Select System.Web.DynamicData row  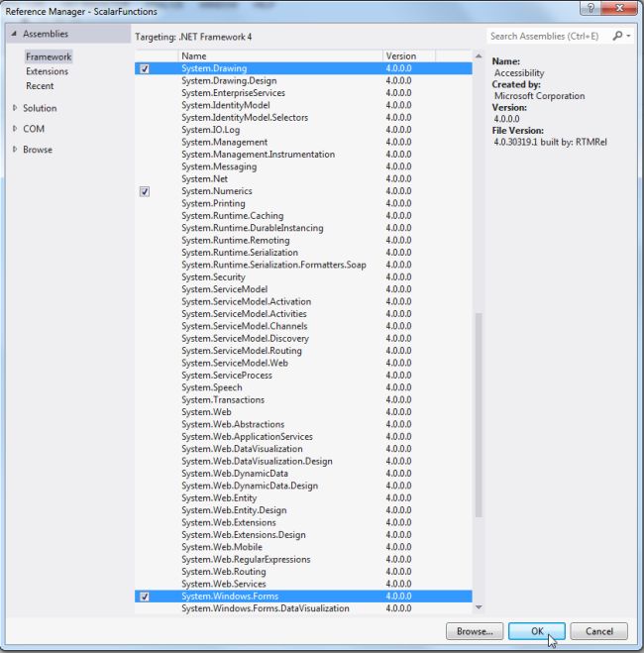[x=303, y=474]
